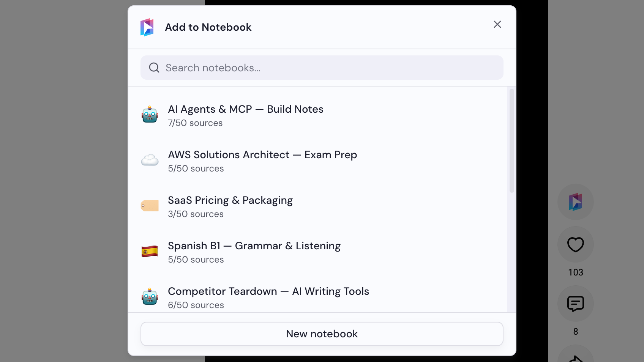Click the magnifier icon in the search box
The width and height of the screenshot is (644, 362).
pyautogui.click(x=154, y=68)
